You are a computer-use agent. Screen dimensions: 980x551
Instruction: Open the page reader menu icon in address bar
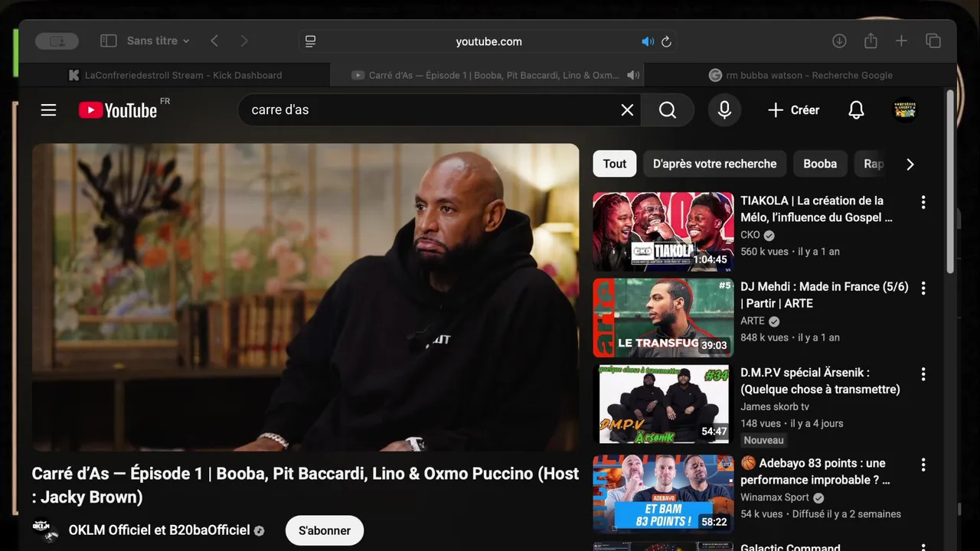(310, 41)
